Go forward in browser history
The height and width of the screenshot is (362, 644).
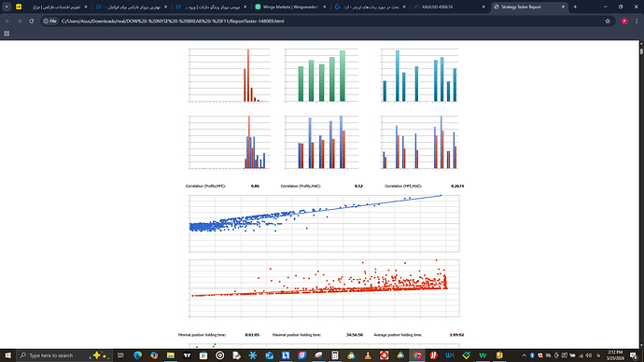pyautogui.click(x=20, y=21)
